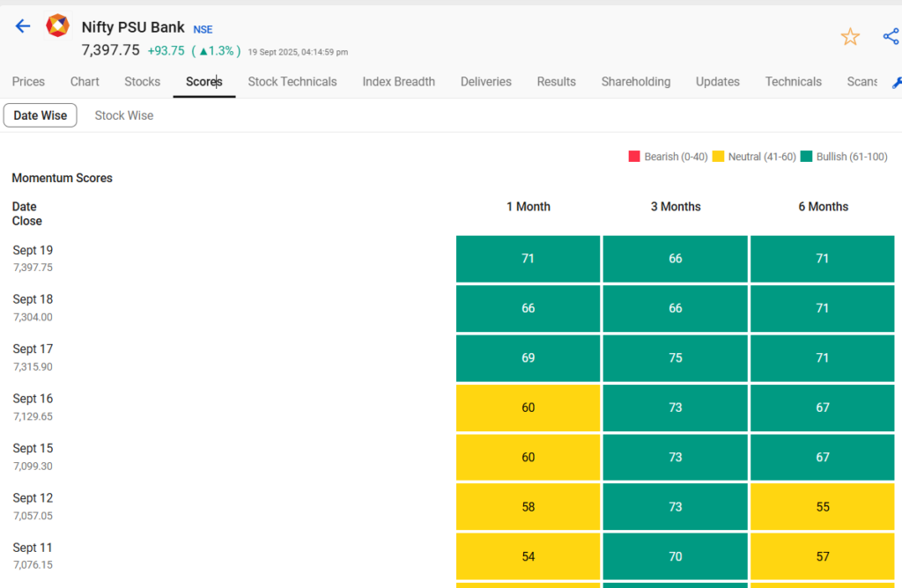Switch to the Chart tab

pos(85,82)
